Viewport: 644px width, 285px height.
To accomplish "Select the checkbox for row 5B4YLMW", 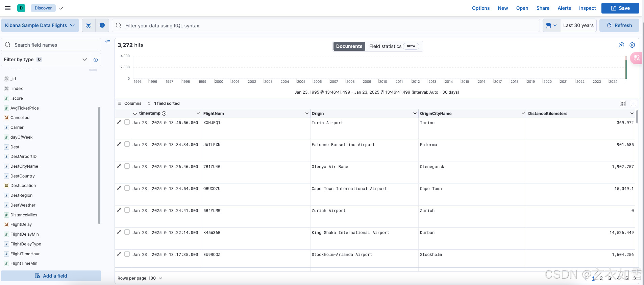I will (127, 210).
